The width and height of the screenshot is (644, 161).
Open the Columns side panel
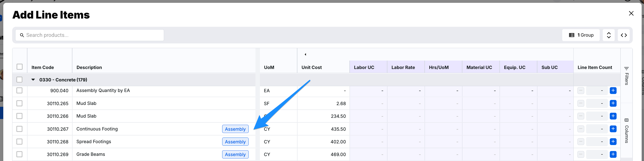tap(626, 130)
